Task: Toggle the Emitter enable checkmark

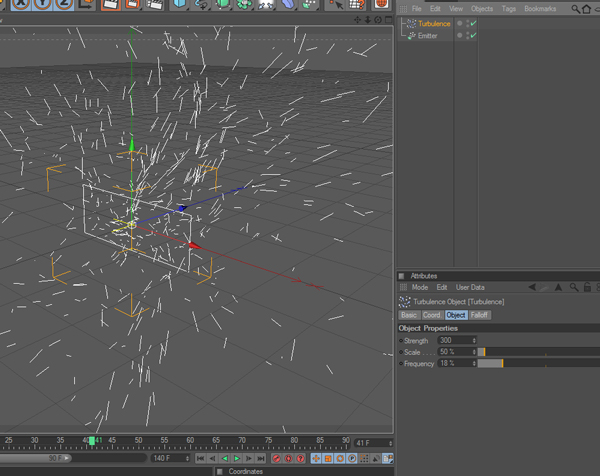Action: tap(473, 36)
